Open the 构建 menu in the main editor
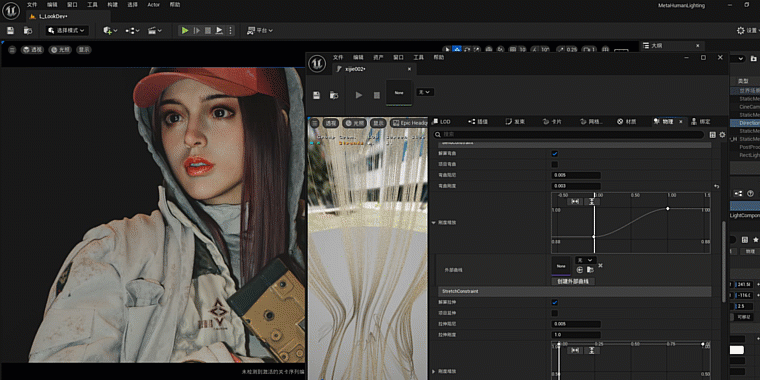The image size is (760, 380). click(112, 4)
